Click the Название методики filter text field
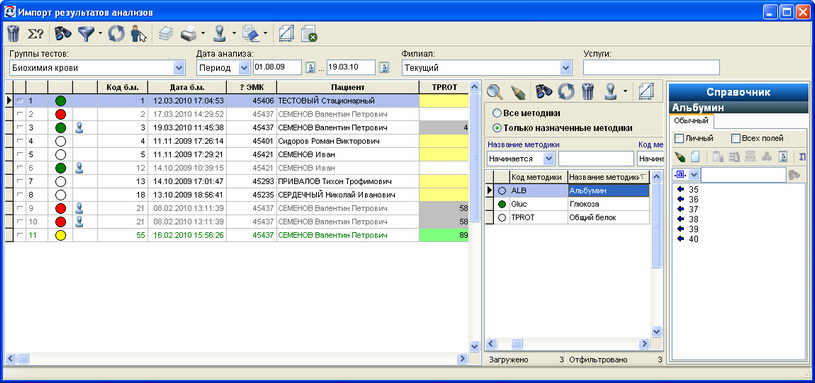Viewport: 815px width, 383px height. tap(596, 158)
